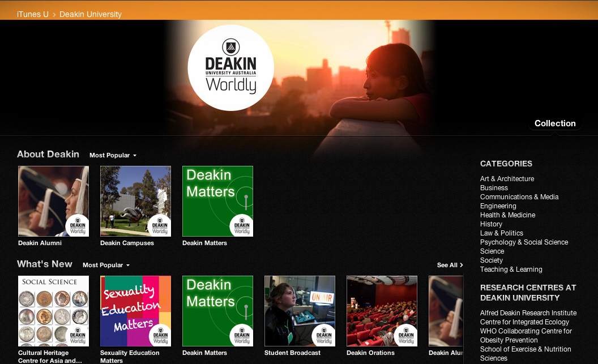
Task: Open Deakin Orations auditorium artwork
Action: [382, 311]
